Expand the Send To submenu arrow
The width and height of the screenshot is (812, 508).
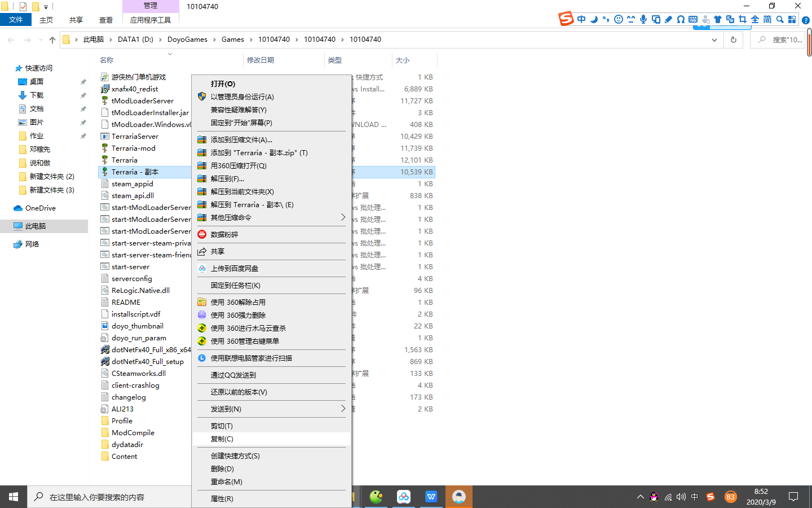click(343, 409)
